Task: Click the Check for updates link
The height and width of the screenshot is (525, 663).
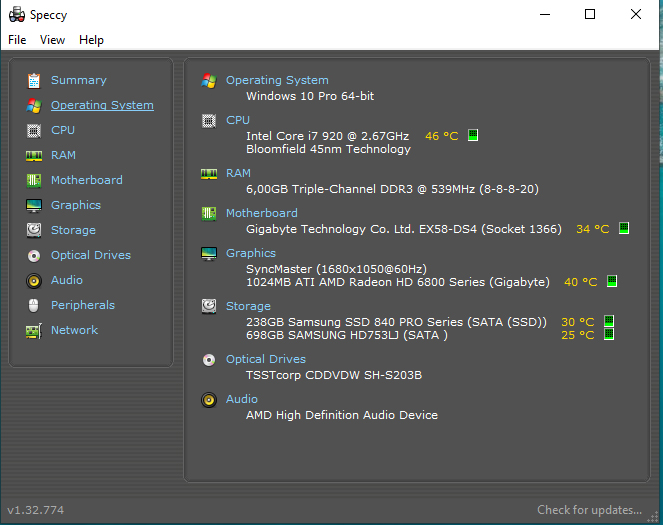Action: (x=589, y=510)
